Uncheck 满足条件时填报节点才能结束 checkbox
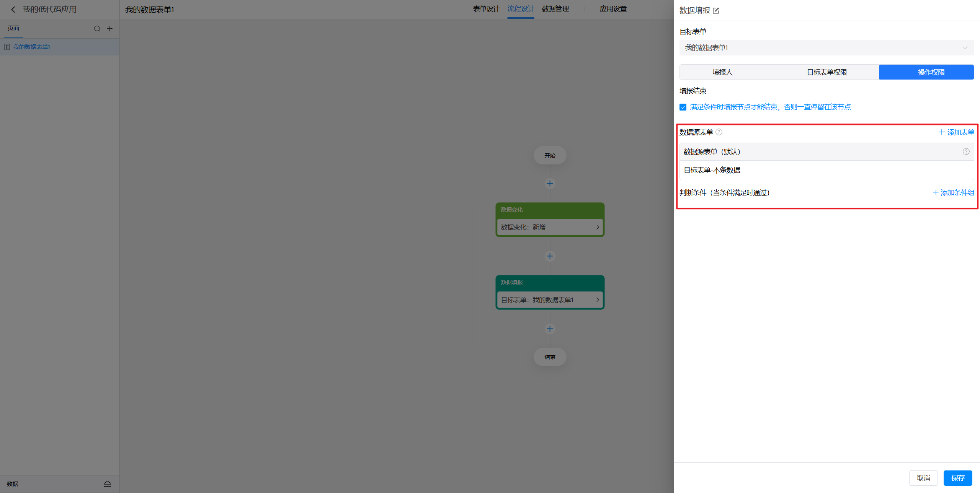980x493 pixels. coord(683,107)
